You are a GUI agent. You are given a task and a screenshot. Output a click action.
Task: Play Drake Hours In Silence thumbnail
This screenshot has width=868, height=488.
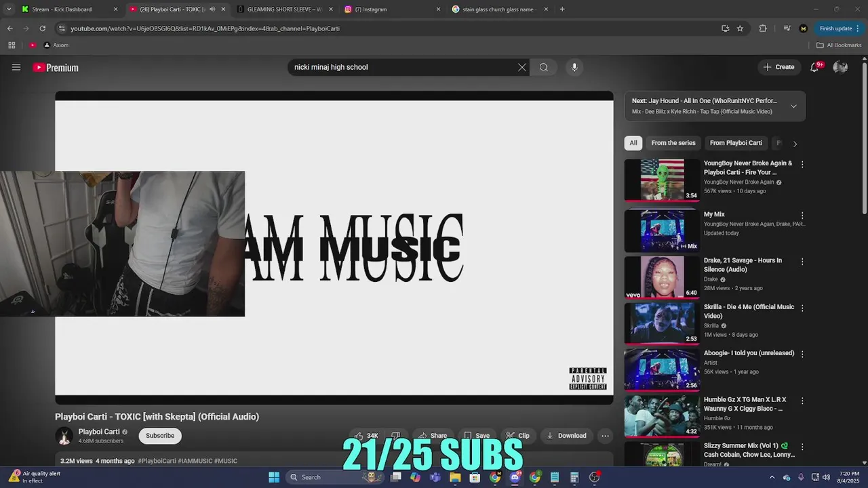click(x=662, y=277)
